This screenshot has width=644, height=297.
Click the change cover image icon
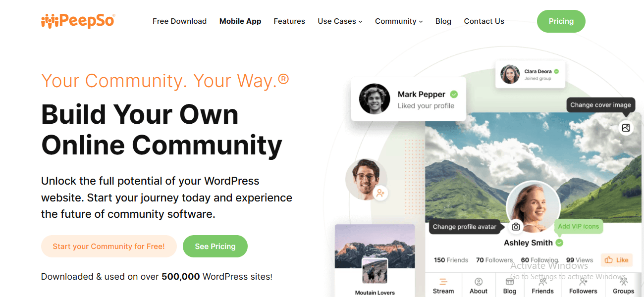point(626,128)
